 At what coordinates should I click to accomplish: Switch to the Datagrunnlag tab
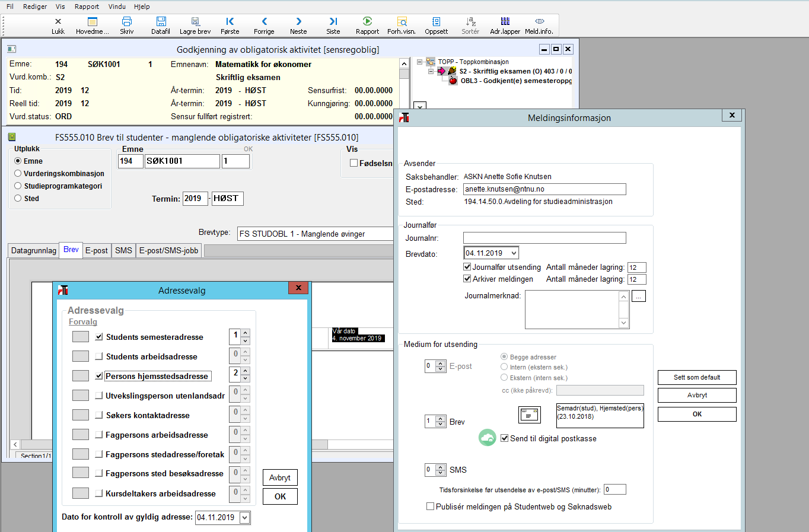pos(34,250)
